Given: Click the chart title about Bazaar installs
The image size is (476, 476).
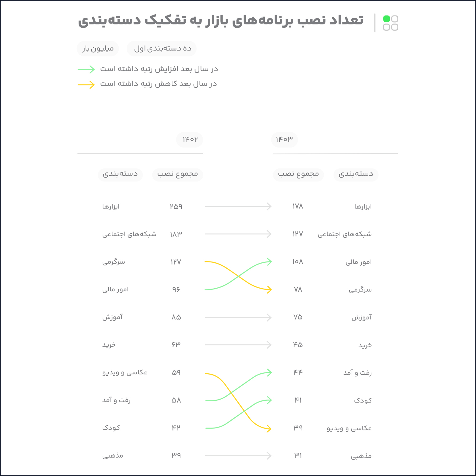Looking at the screenshot, I should pos(220,21).
